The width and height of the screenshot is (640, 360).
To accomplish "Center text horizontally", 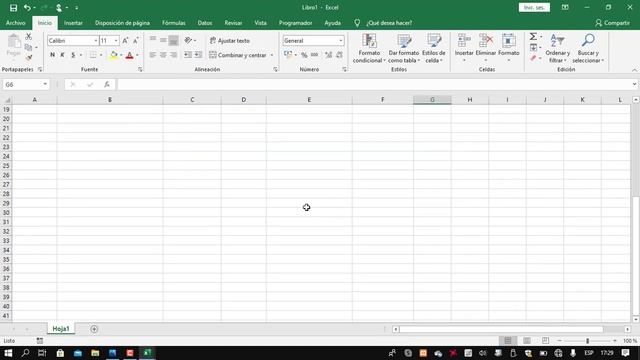I will 163,55.
